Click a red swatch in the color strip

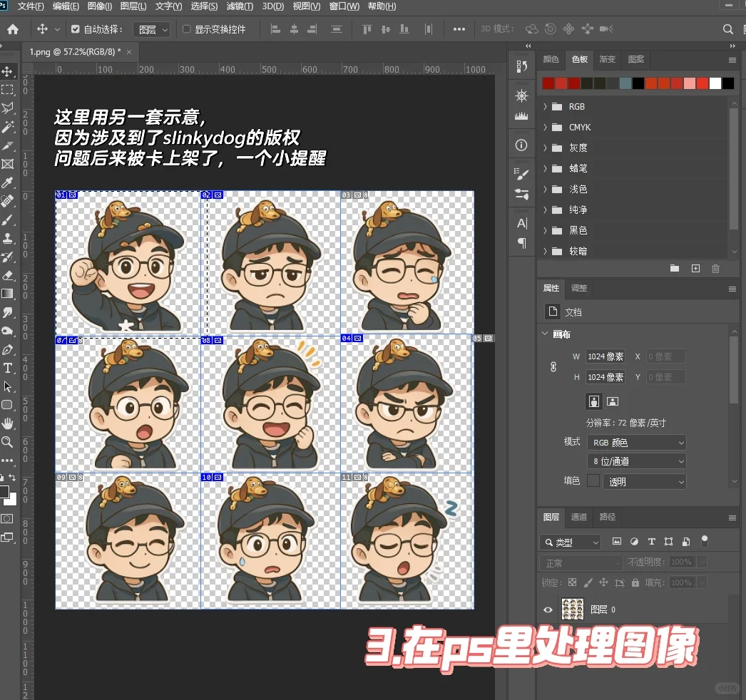point(549,83)
